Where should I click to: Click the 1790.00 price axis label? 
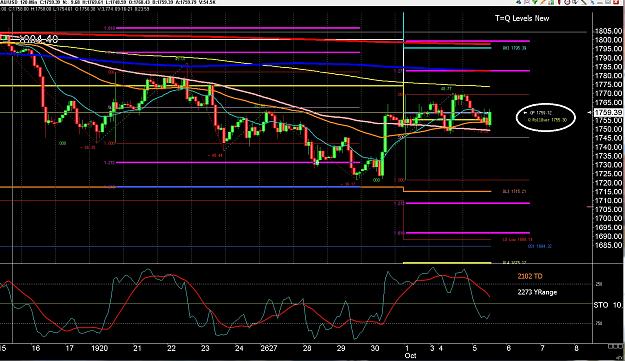608,58
